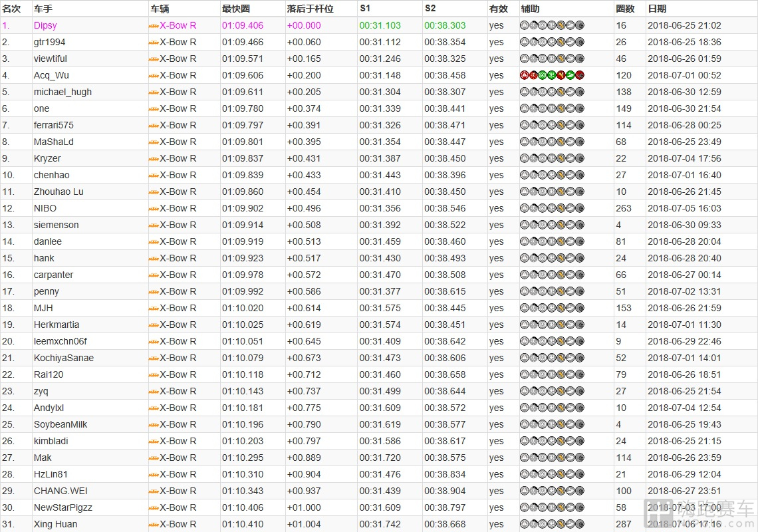758x532 pixels.
Task: Click the green racing-line icon in Acq_Wu row
Action: point(570,75)
